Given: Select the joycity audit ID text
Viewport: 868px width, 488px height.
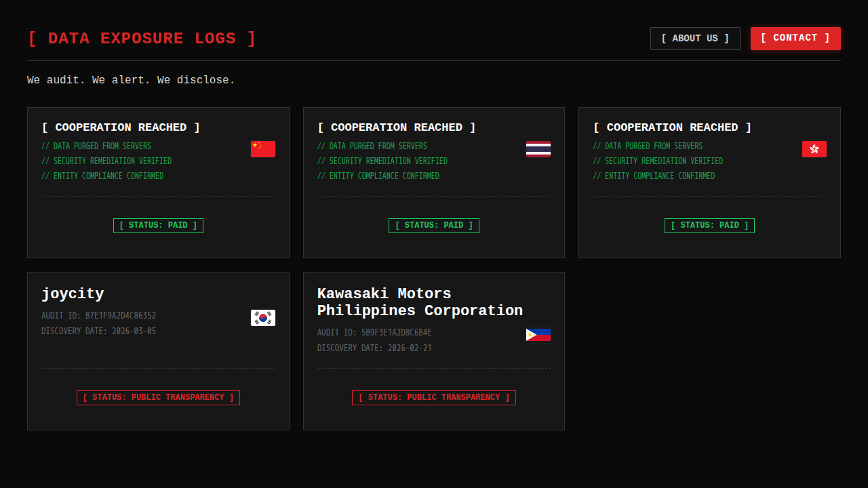Looking at the screenshot, I should pyautogui.click(x=98, y=316).
